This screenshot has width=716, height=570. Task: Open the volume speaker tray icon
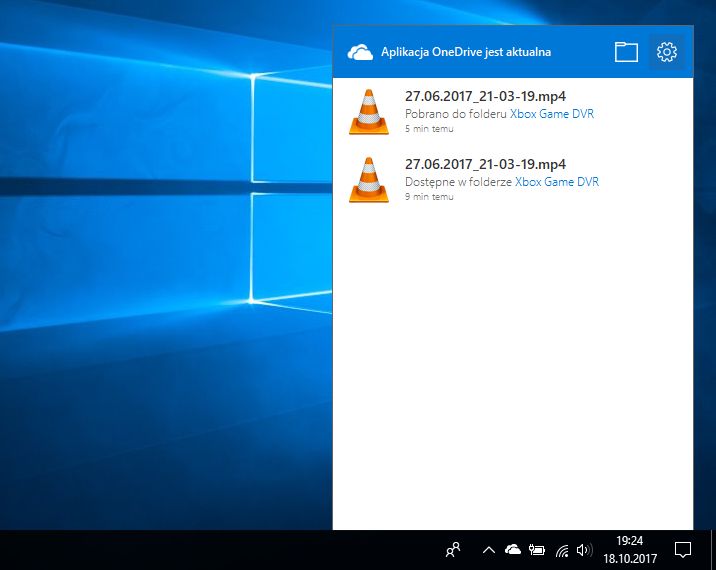click(584, 550)
